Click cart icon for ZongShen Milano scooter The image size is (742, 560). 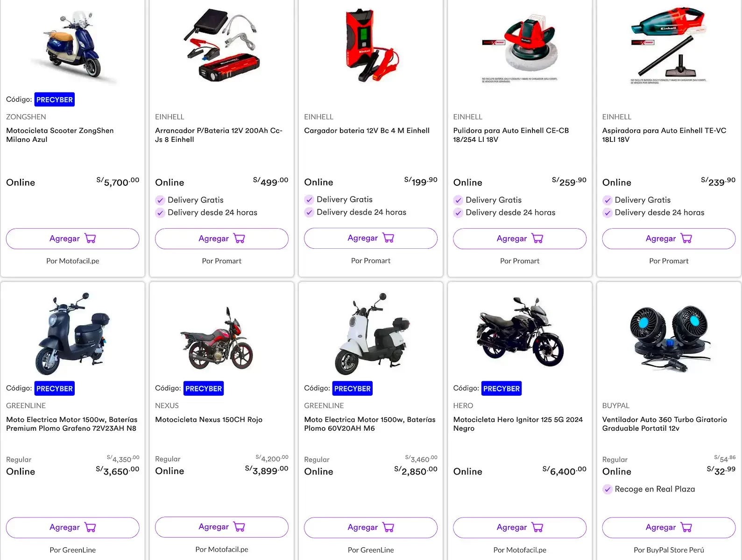click(x=90, y=238)
